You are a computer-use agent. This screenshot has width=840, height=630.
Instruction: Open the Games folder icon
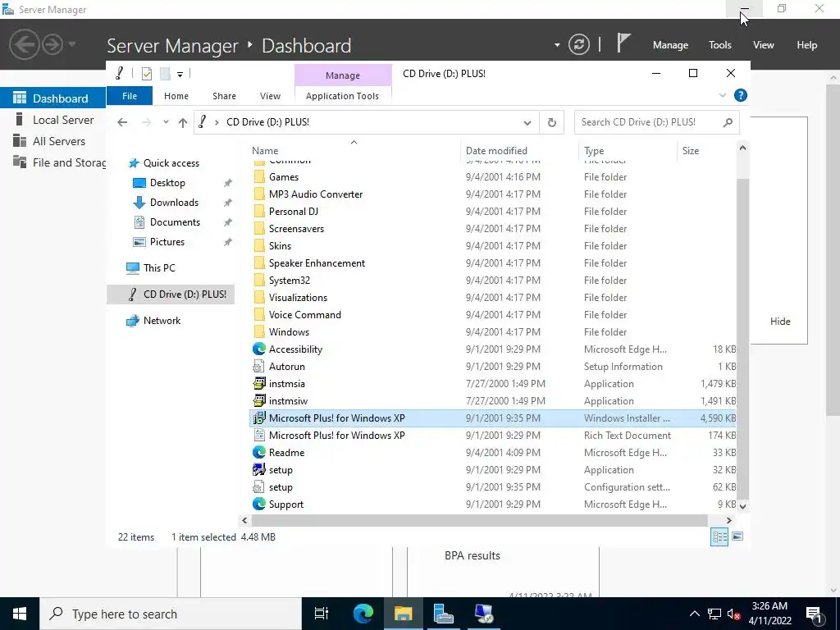tap(258, 177)
